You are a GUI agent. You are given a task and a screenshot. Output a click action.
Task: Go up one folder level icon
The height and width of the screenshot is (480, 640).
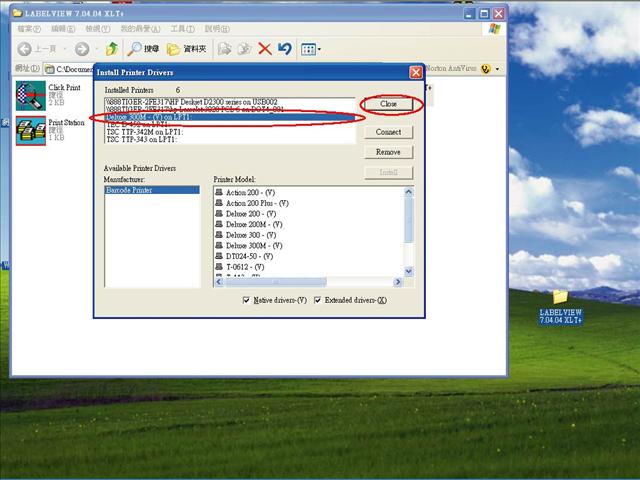tap(111, 49)
